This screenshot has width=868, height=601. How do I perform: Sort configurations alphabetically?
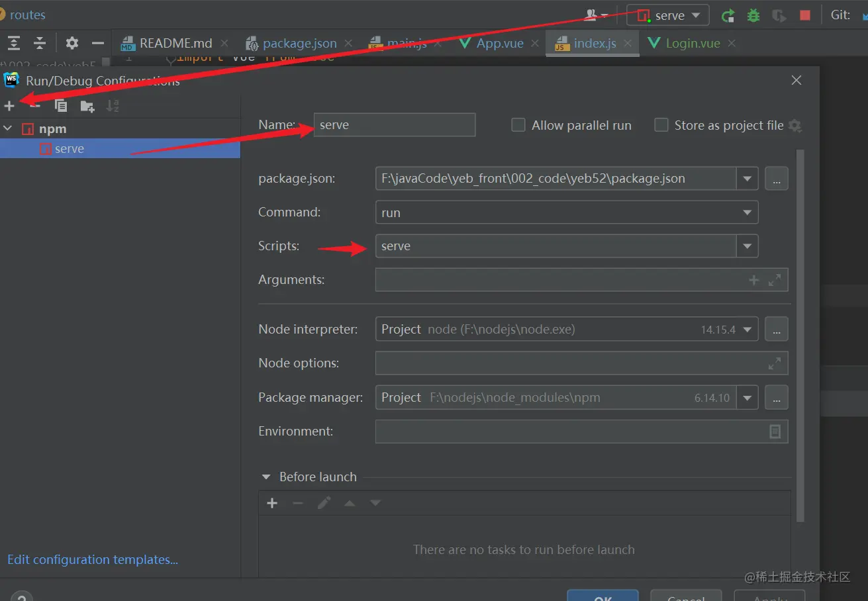(113, 106)
